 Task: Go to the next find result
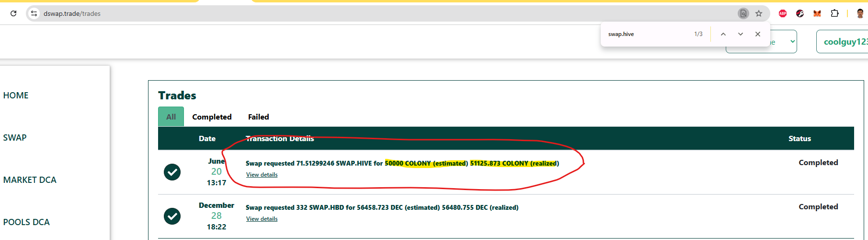point(741,34)
